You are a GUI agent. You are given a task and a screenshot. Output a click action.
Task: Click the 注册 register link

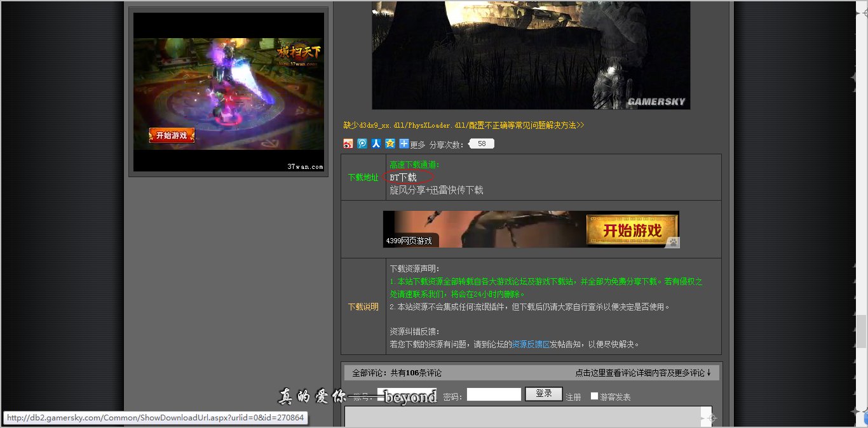573,397
